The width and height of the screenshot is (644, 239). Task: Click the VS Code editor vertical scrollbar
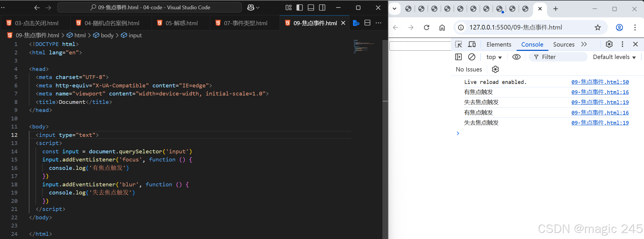[x=385, y=139]
